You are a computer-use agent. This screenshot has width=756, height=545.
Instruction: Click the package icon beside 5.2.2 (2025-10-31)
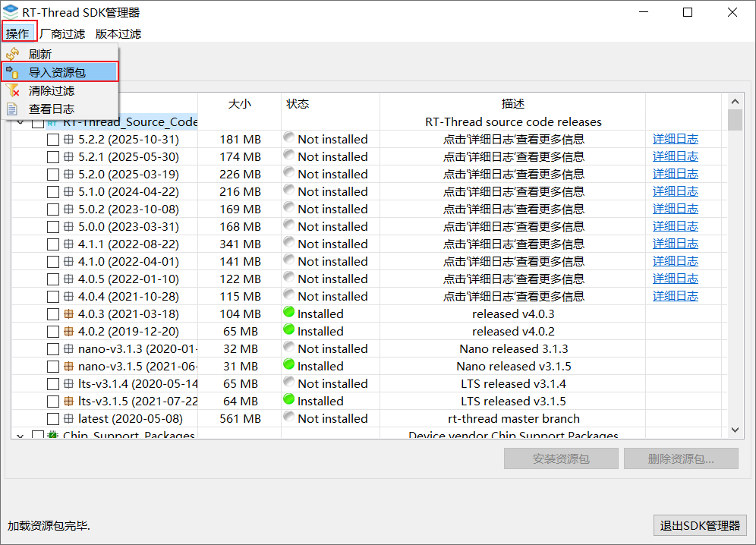coord(69,140)
